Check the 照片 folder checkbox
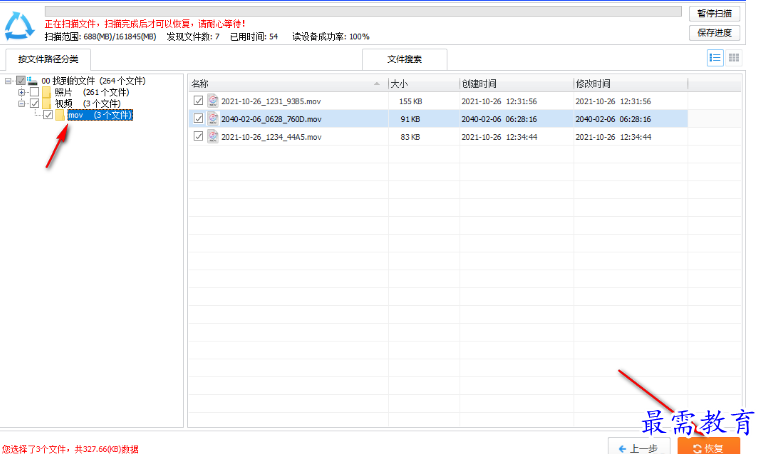Image resolution: width=763 pixels, height=454 pixels. (x=34, y=92)
